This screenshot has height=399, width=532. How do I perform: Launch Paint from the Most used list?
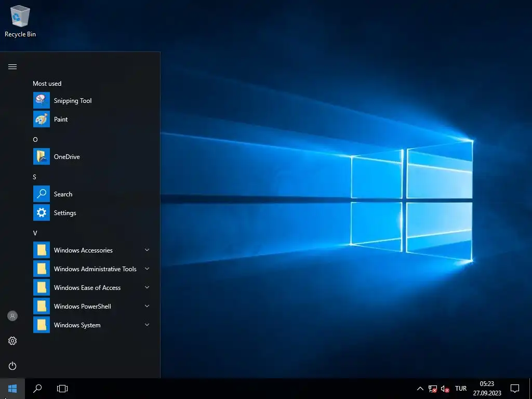92,119
